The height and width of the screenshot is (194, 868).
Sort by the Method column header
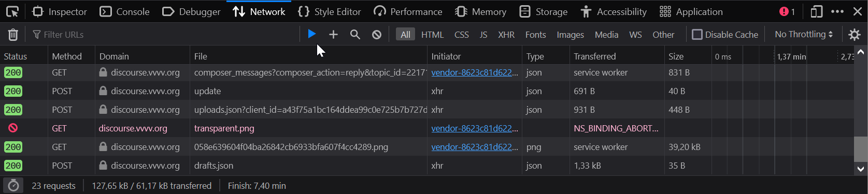[x=72, y=56]
